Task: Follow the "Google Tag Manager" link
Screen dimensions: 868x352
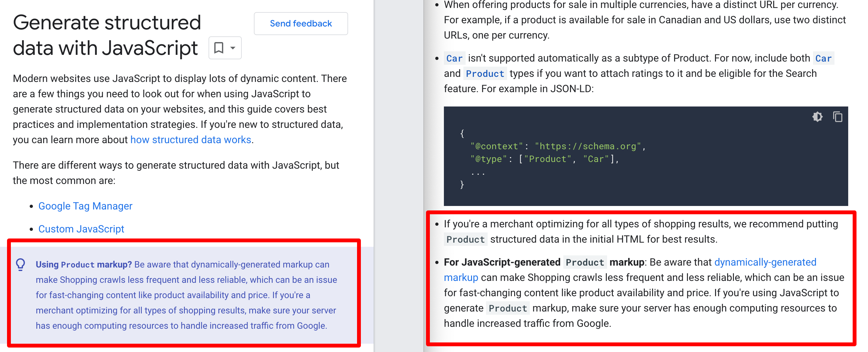Action: tap(85, 206)
